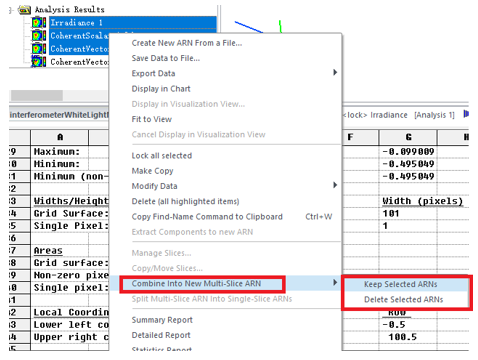
Task: Choose Keep Selected ARNs
Action: point(400,284)
